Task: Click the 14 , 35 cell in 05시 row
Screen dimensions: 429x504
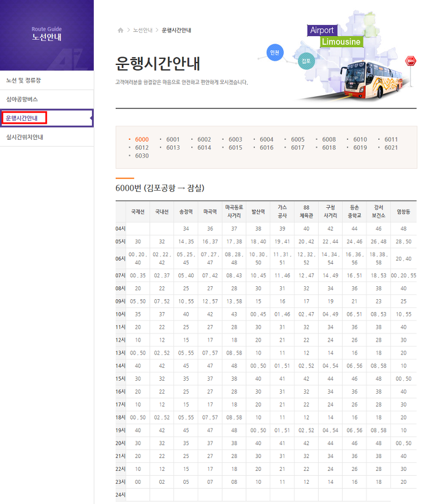Action: click(186, 242)
